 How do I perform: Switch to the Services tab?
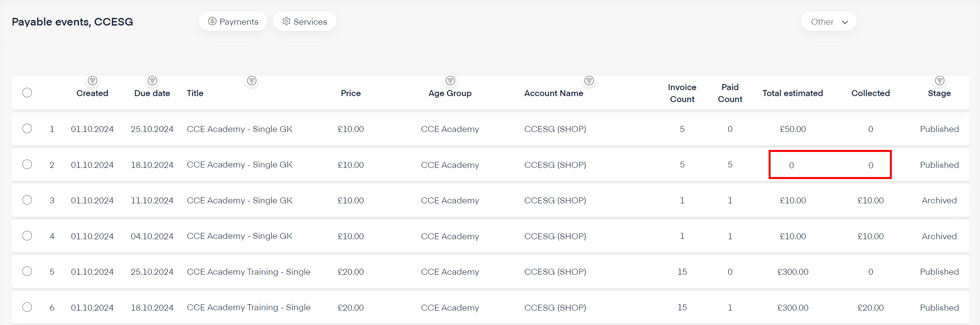click(305, 22)
